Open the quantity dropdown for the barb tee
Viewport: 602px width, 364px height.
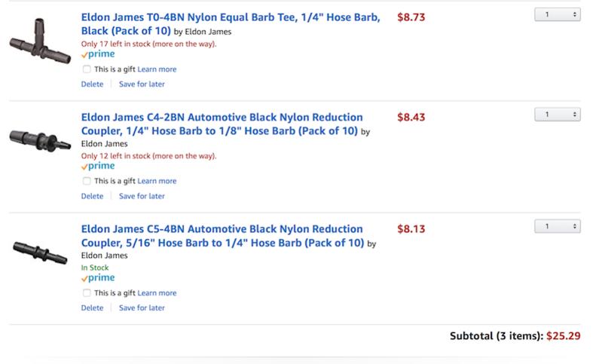pyautogui.click(x=558, y=14)
